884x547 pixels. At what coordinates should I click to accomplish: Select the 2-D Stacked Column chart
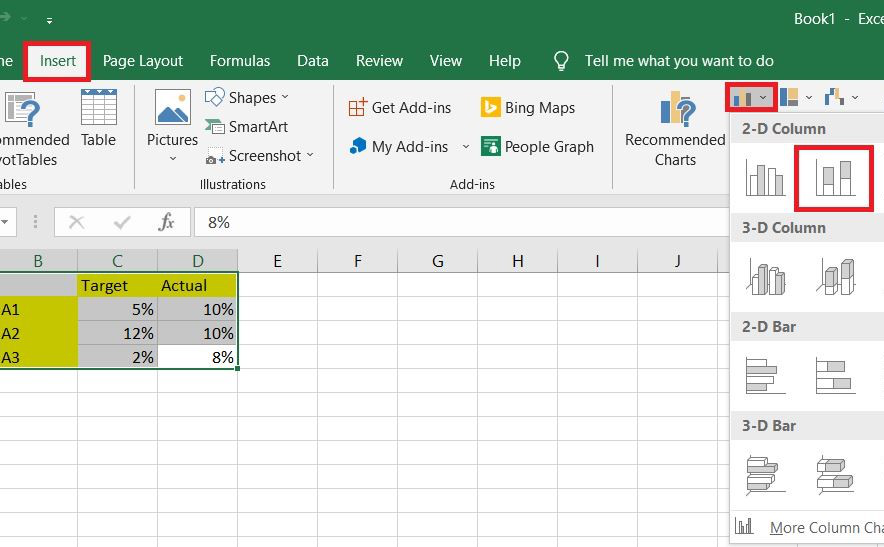[834, 178]
